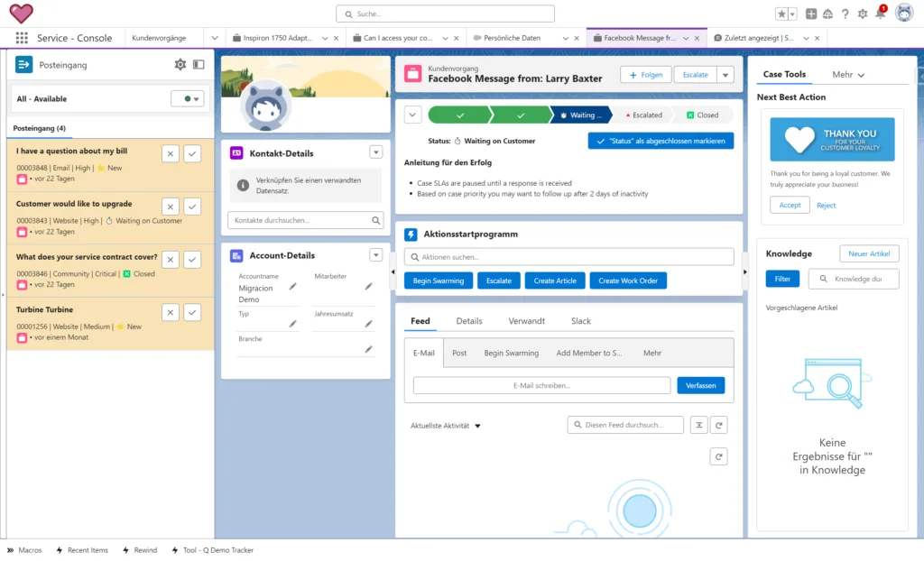Open the omni-channel availability status dropdown
Screen dimensions: 924x561
coord(188,99)
